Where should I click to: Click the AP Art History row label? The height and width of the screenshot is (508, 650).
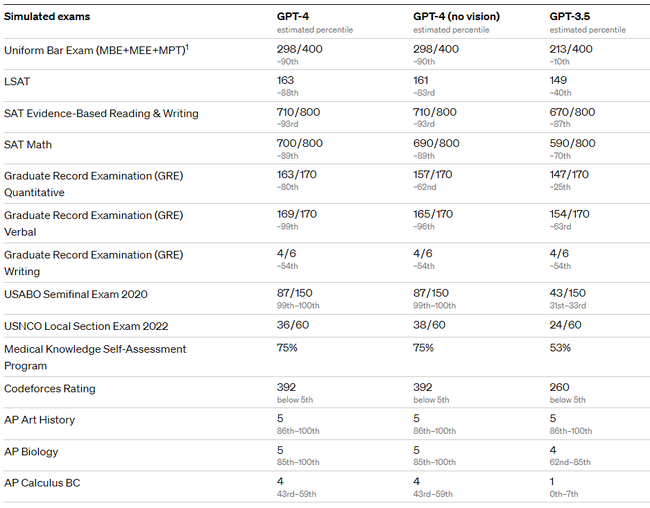click(39, 420)
